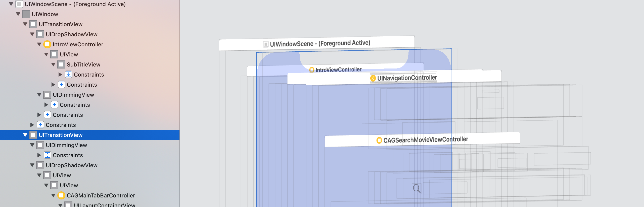Click the UINavigationController icon in canvas
This screenshot has width=644, height=207.
click(x=373, y=78)
